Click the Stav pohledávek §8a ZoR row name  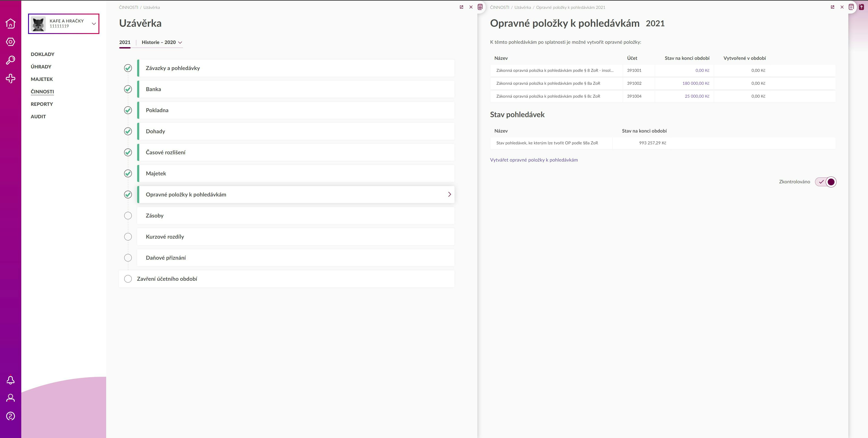tap(547, 143)
